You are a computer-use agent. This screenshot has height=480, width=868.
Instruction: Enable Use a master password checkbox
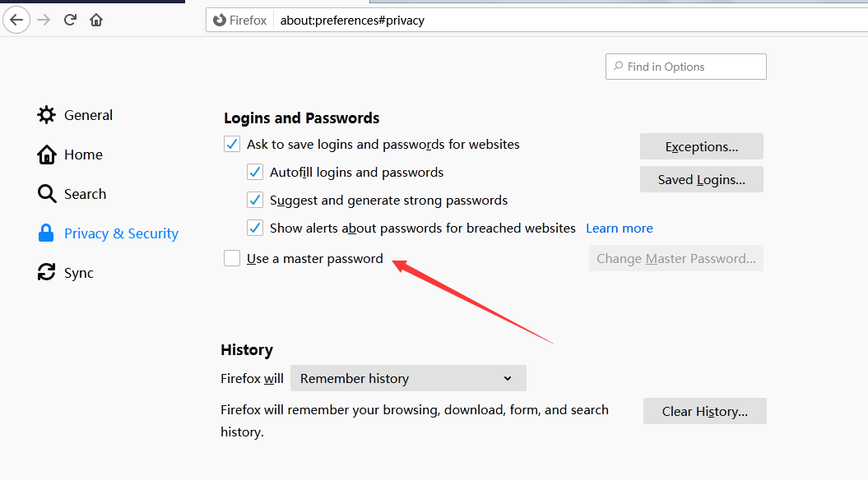coord(232,258)
